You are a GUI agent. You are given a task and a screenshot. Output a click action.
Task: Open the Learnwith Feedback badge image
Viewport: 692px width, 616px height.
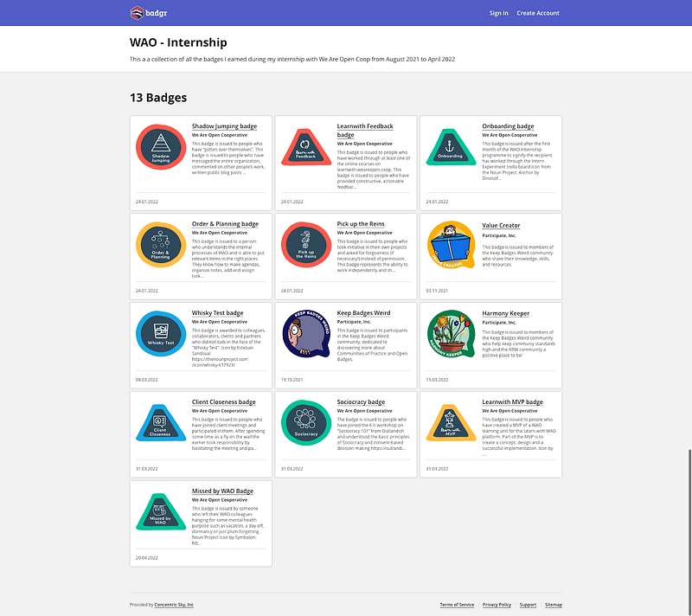click(306, 147)
